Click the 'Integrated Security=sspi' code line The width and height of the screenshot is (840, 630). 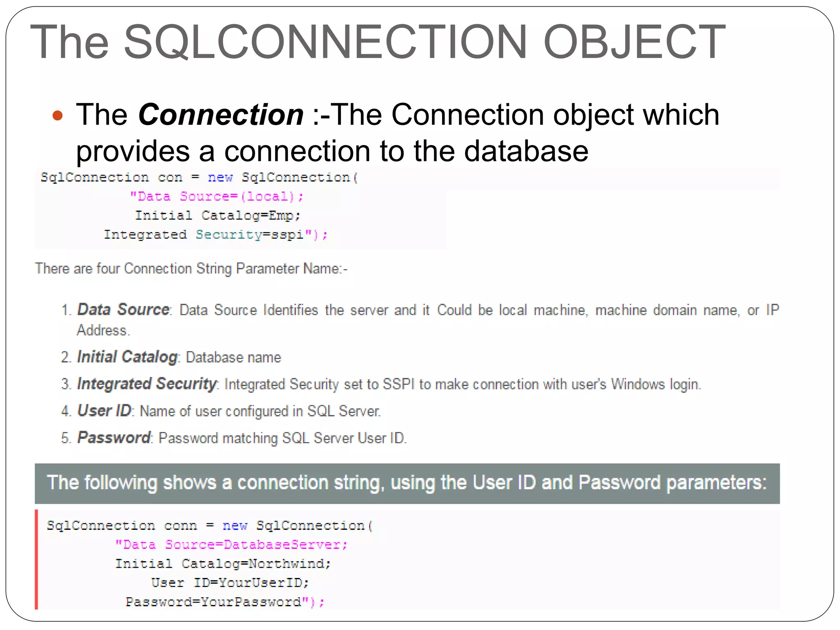click(216, 235)
